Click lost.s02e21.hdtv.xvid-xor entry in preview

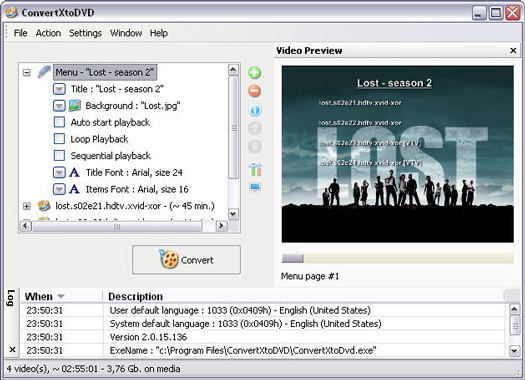pos(360,103)
